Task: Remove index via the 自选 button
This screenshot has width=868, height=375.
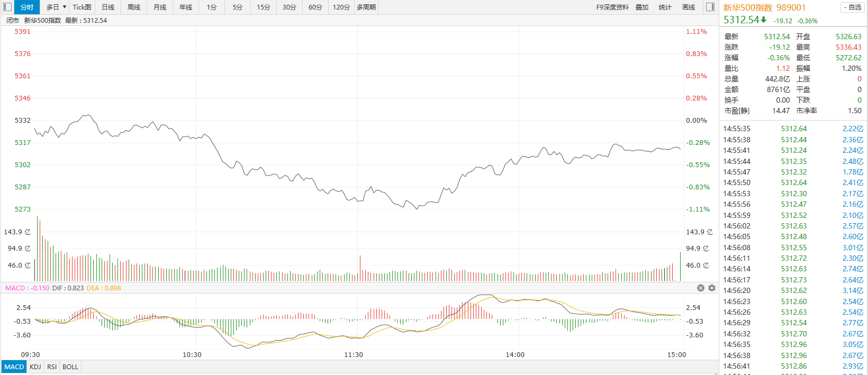Action: [x=852, y=7]
